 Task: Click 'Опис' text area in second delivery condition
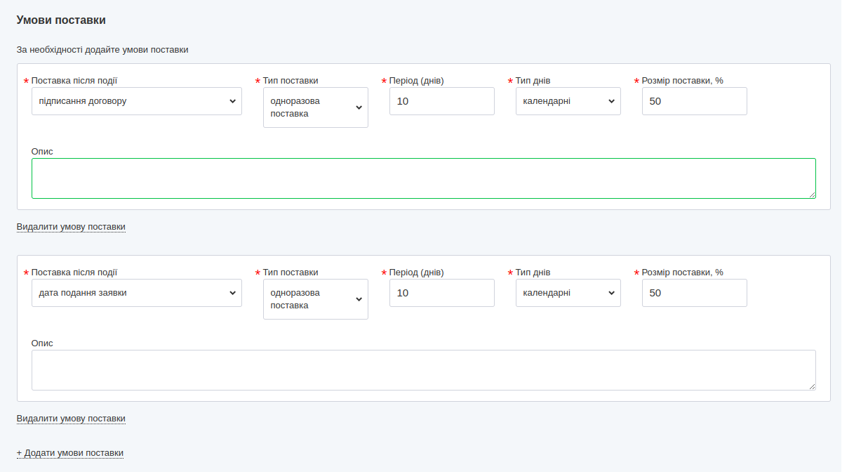pos(423,370)
